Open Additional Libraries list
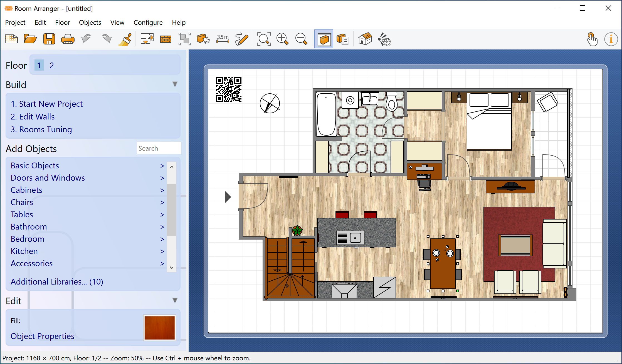 click(x=56, y=281)
